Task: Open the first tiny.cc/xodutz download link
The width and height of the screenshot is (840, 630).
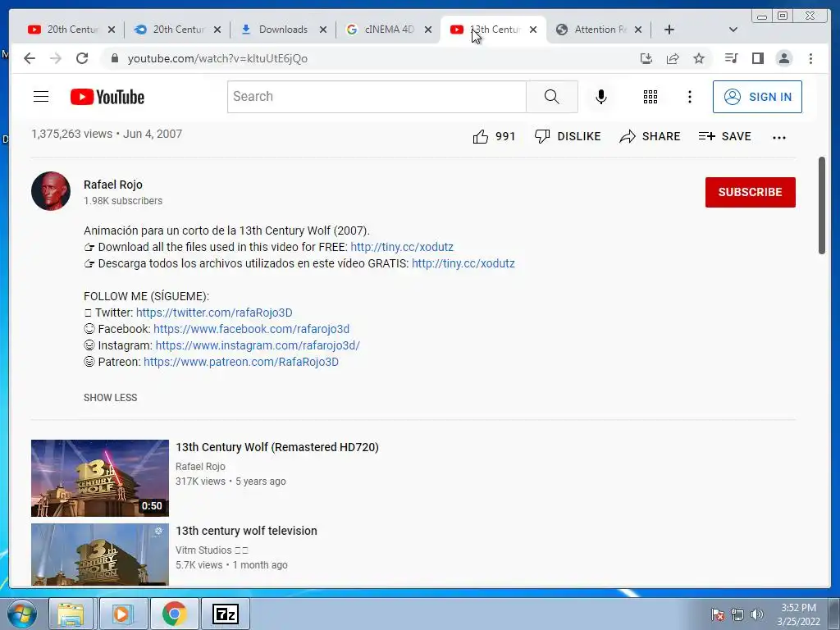Action: coord(402,247)
